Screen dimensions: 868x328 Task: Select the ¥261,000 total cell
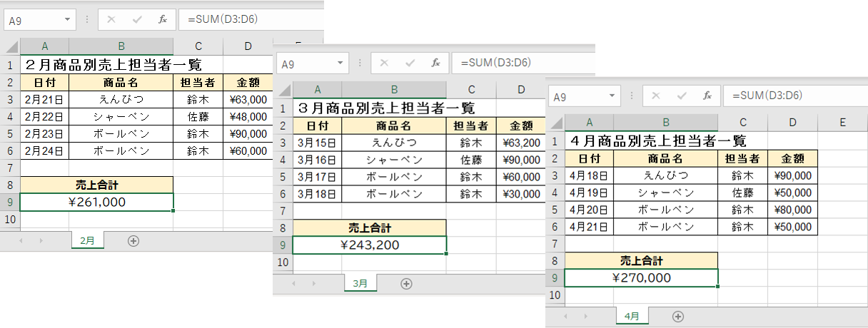(96, 203)
